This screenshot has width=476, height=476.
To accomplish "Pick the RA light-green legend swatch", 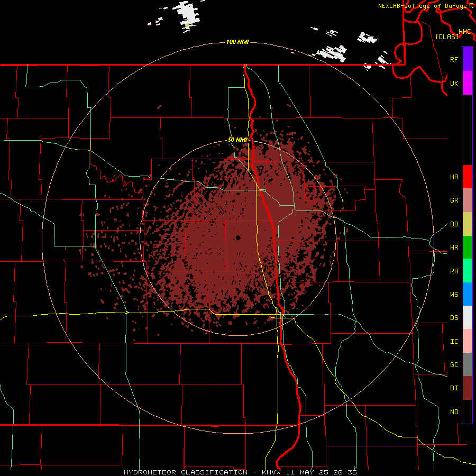I will pos(467,271).
